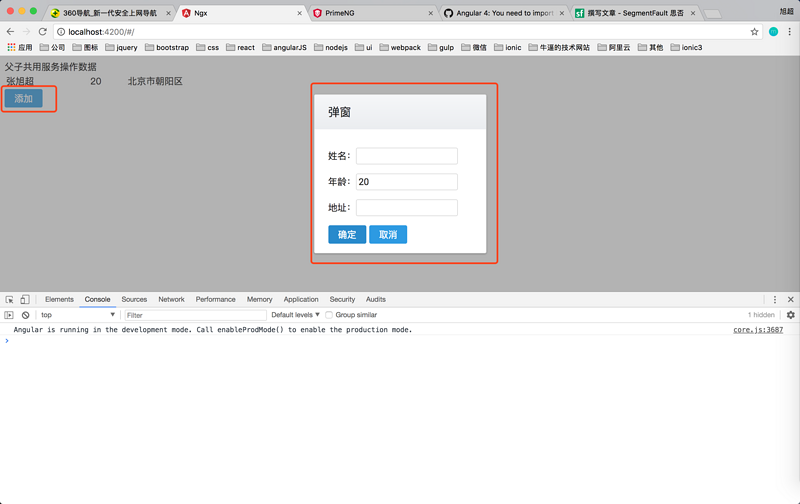Open the core.js:3687 source link
Image resolution: width=800 pixels, height=504 pixels.
pyautogui.click(x=758, y=330)
